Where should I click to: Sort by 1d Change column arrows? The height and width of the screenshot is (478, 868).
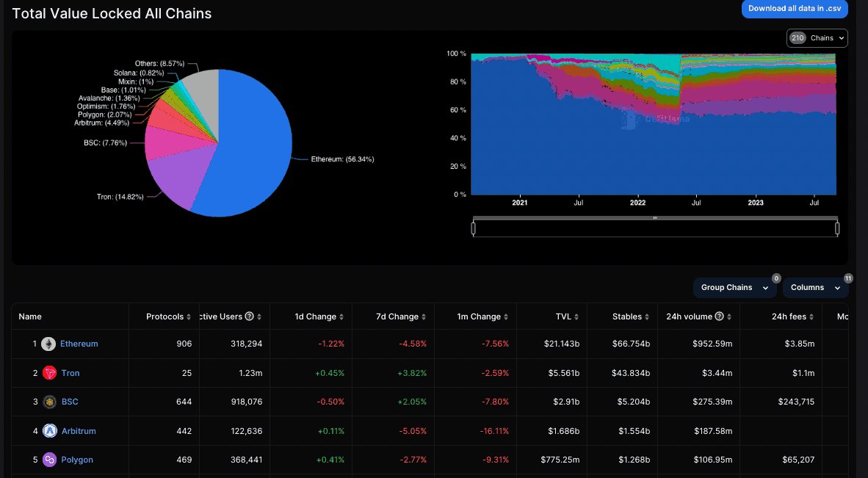pyautogui.click(x=341, y=317)
